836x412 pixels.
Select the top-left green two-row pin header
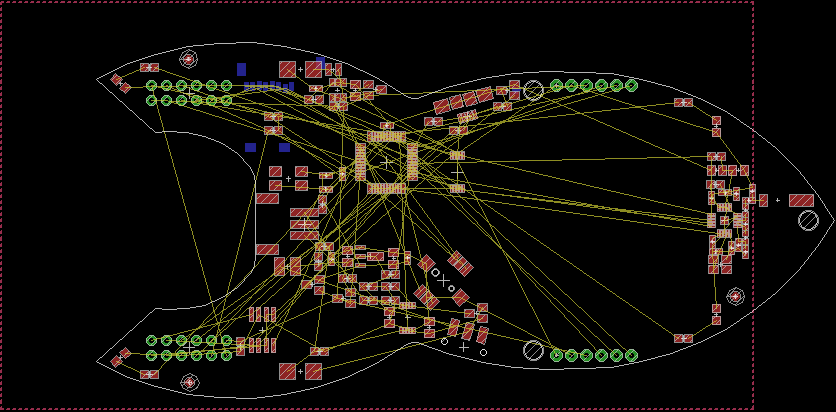tap(188, 93)
